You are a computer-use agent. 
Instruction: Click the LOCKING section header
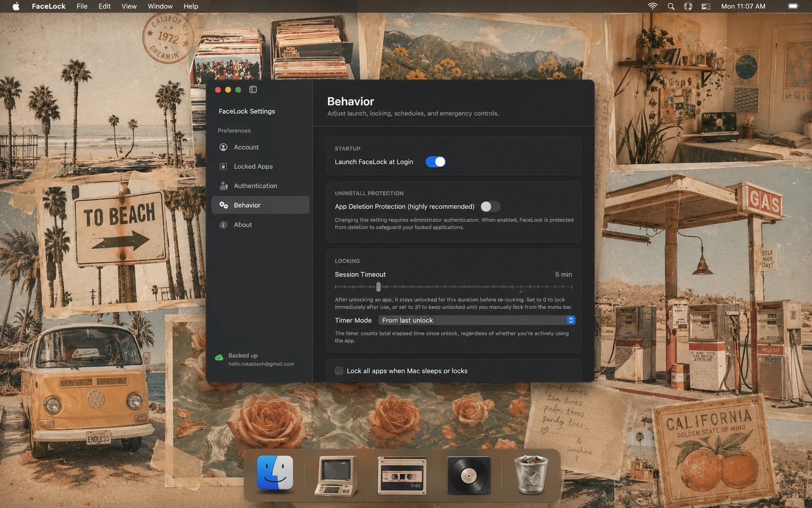point(347,261)
